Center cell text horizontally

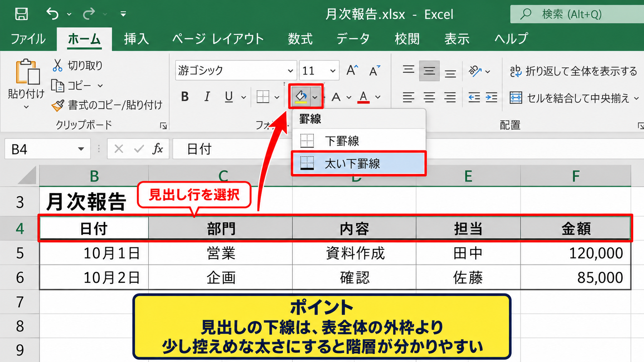[429, 97]
